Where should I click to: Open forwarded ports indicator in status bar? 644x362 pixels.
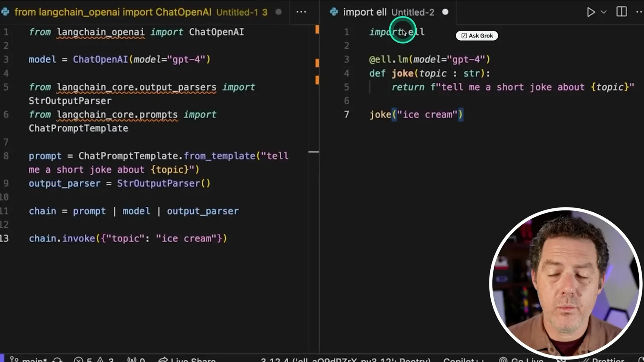coord(136,359)
